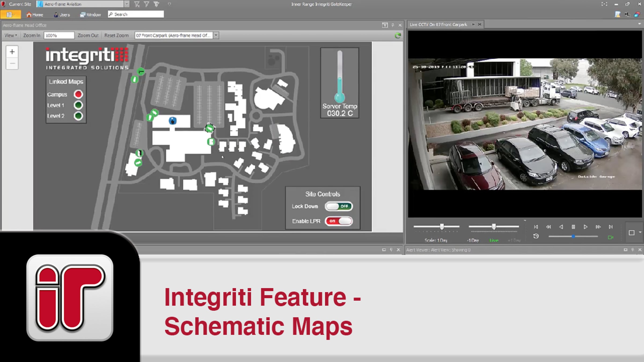Screen dimensions: 644x362
Task: Open the View dropdown menu
Action: point(11,35)
